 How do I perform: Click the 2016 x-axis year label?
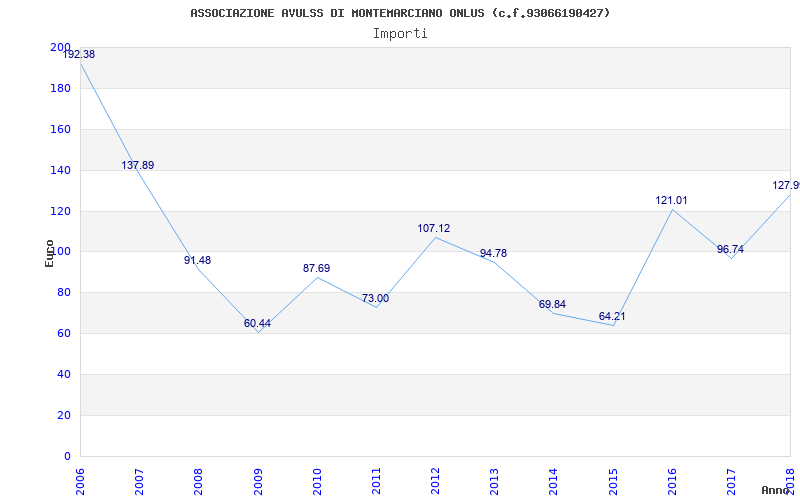click(x=672, y=481)
